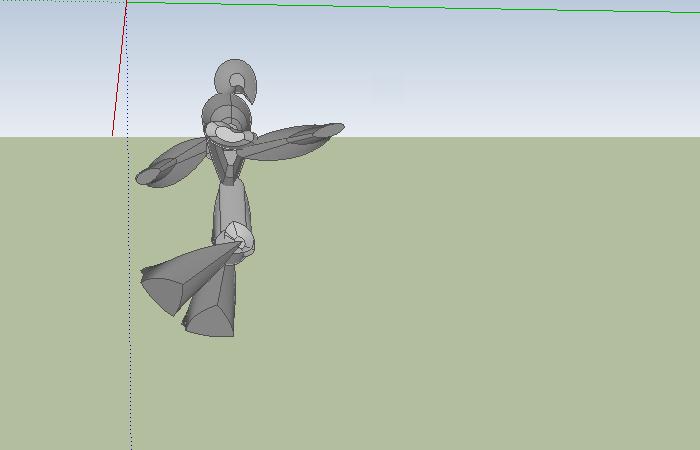
Task: Select the robot model's round head
Action: pyautogui.click(x=235, y=81)
